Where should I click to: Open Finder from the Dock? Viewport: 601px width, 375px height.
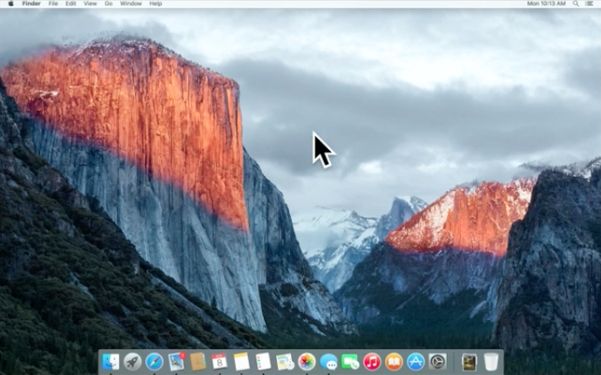click(110, 362)
